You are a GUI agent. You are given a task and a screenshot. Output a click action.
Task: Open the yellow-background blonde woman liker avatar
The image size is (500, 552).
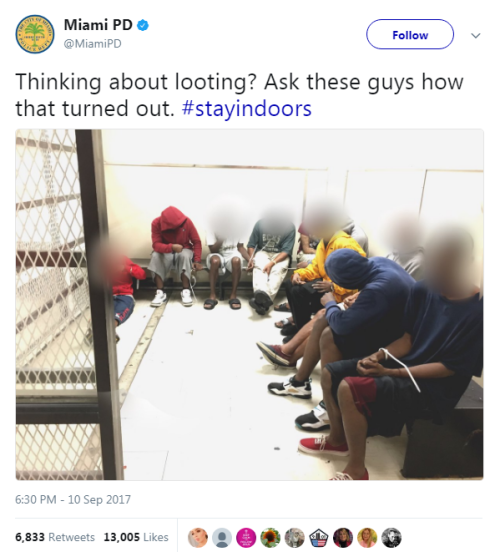pos(367,538)
